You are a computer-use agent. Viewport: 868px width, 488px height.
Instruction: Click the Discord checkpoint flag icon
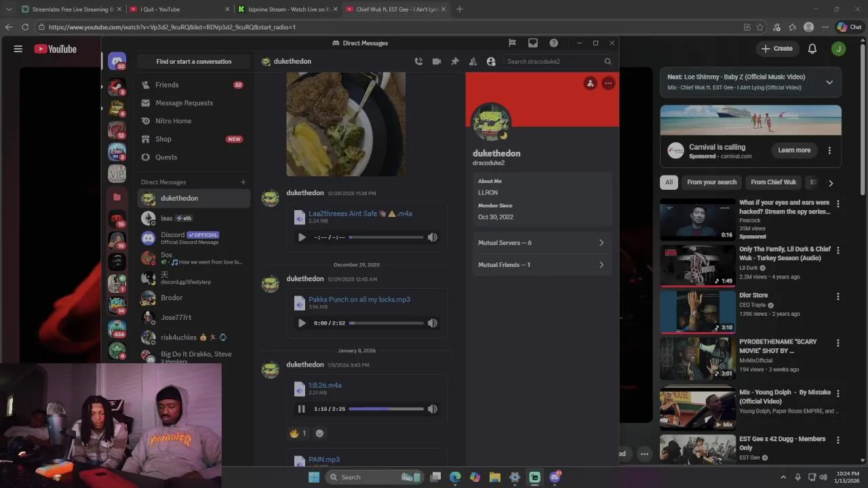(513, 43)
